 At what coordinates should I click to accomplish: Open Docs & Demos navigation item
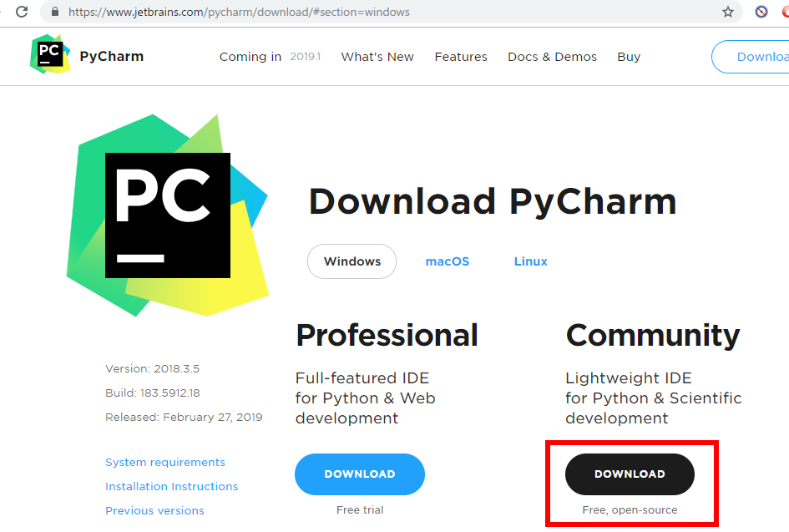click(552, 57)
